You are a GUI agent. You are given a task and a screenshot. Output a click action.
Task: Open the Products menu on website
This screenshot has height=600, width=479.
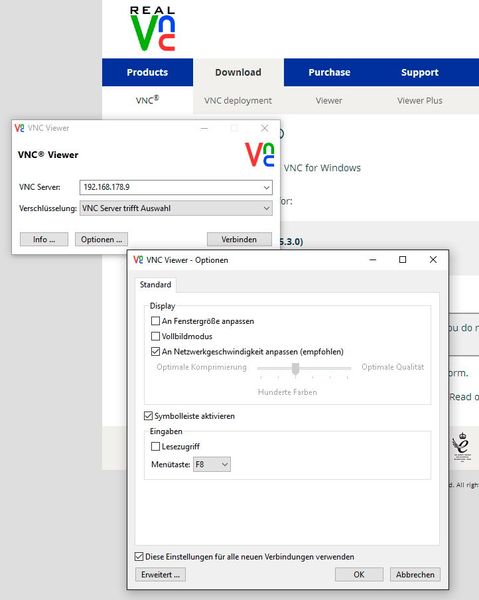[x=147, y=72]
